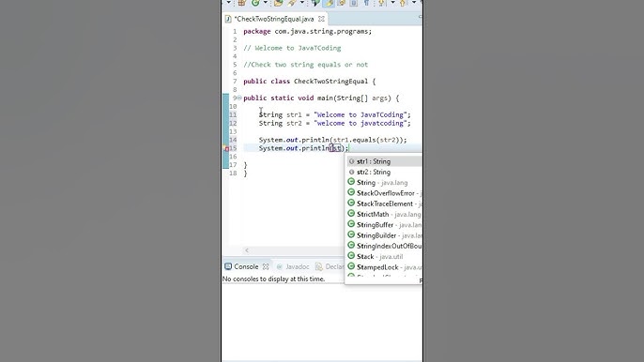Click the Java file icon on editor tab
644x362 pixels.
click(x=228, y=19)
